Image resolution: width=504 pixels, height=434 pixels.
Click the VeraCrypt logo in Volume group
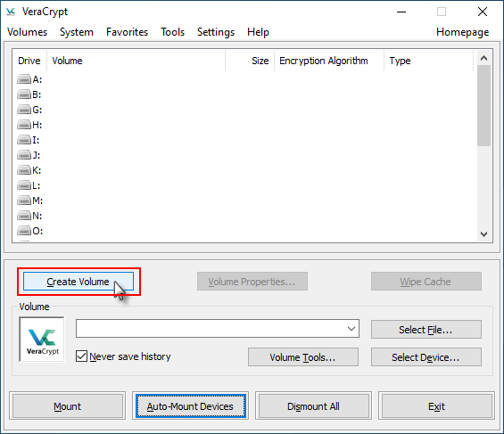(x=42, y=340)
